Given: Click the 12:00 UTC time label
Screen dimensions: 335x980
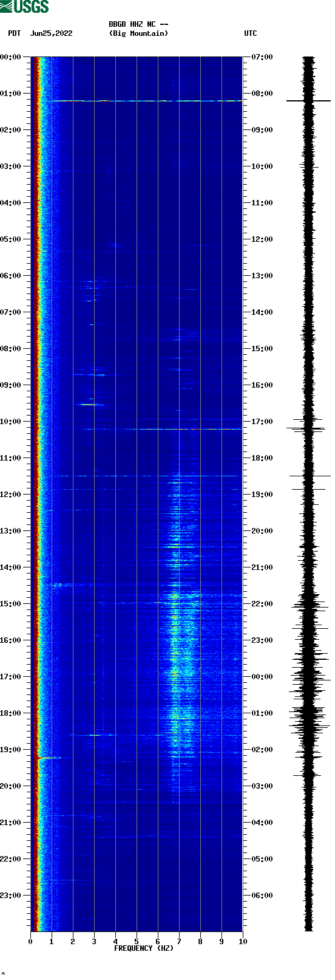Looking at the screenshot, I should [262, 239].
